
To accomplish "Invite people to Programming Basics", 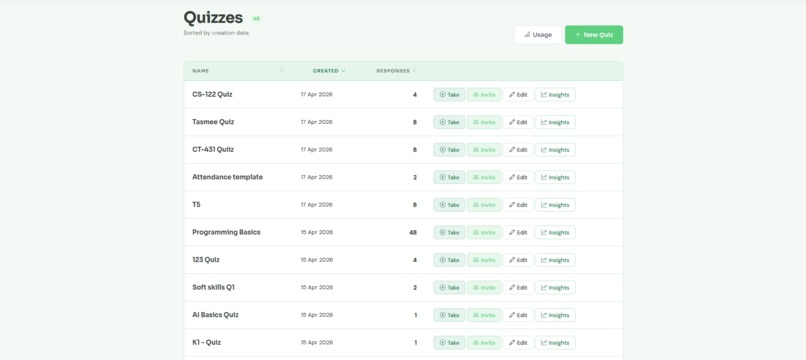I will [484, 232].
